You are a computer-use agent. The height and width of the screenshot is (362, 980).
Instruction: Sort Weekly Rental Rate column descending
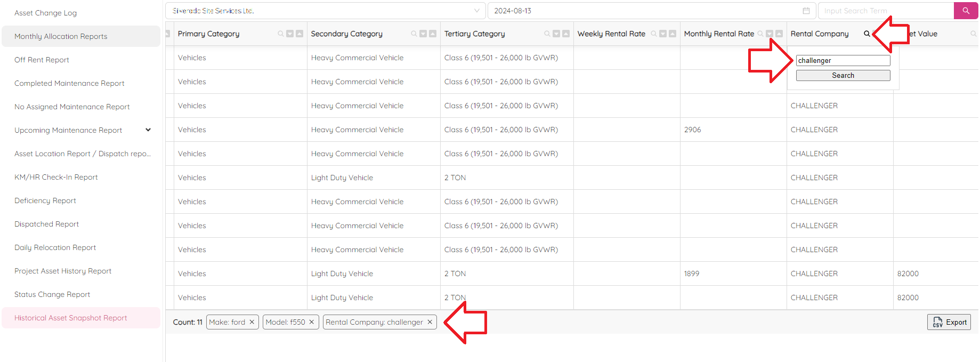click(663, 34)
